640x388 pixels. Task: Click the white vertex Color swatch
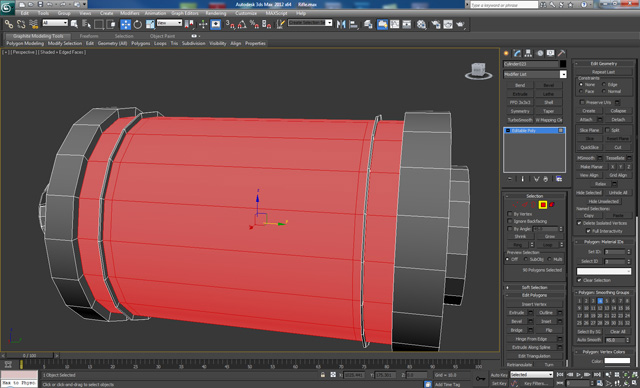tap(617, 361)
